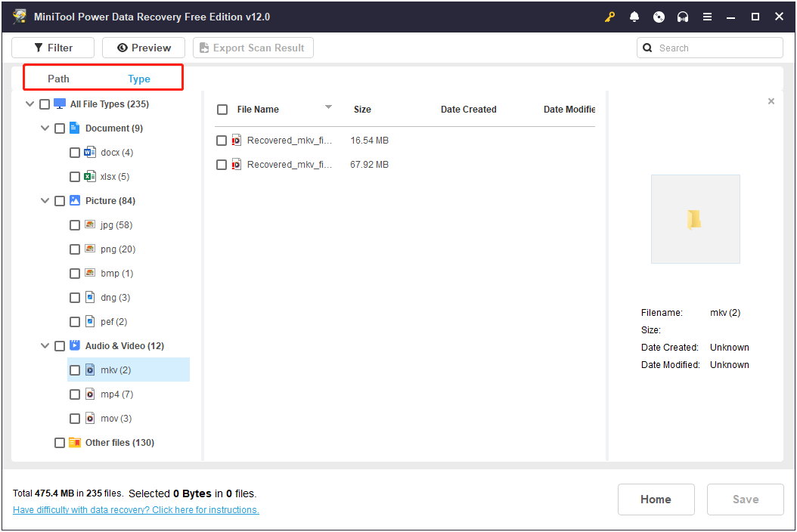Toggle File Name column sort arrow
The height and width of the screenshot is (532, 797).
tap(328, 107)
